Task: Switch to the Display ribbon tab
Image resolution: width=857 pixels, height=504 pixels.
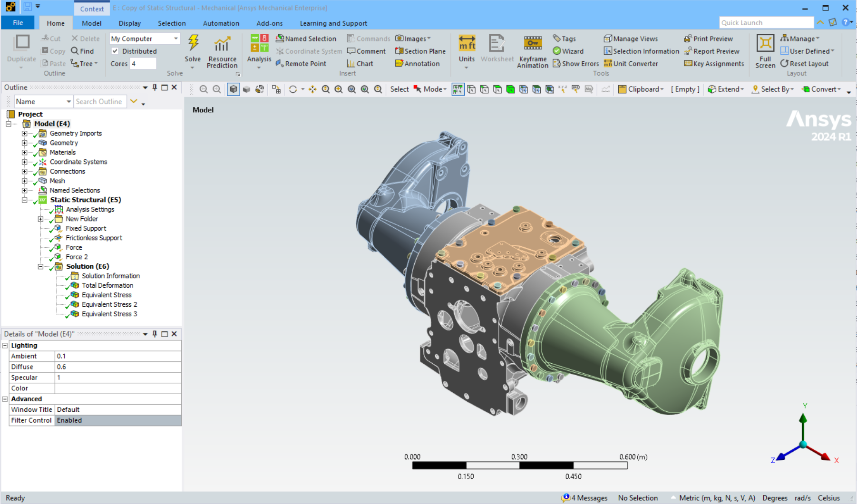Action: coord(129,23)
